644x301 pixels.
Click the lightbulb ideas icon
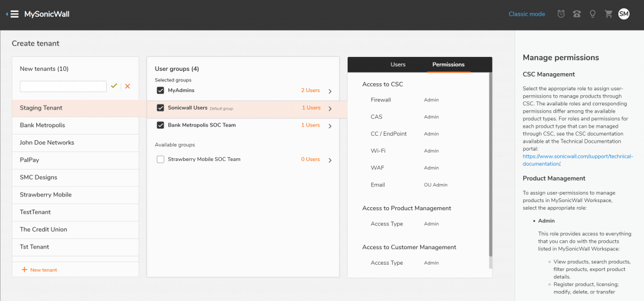(x=592, y=14)
